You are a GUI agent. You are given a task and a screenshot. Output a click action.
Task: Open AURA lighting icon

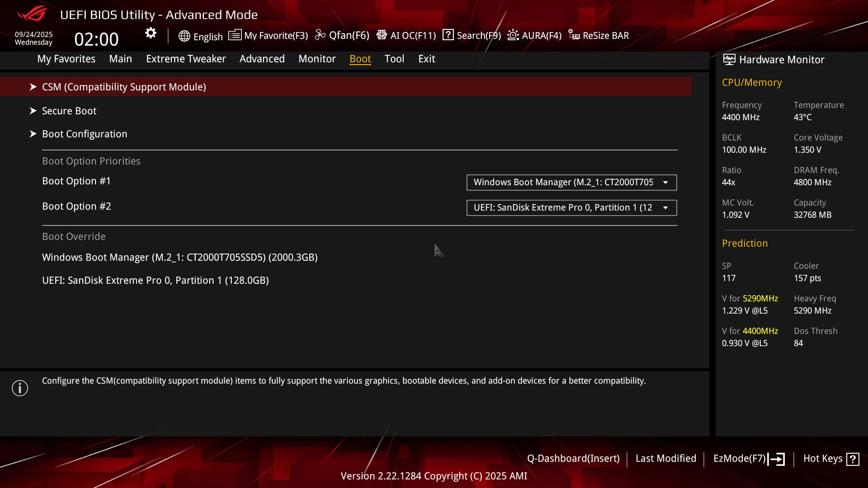513,35
